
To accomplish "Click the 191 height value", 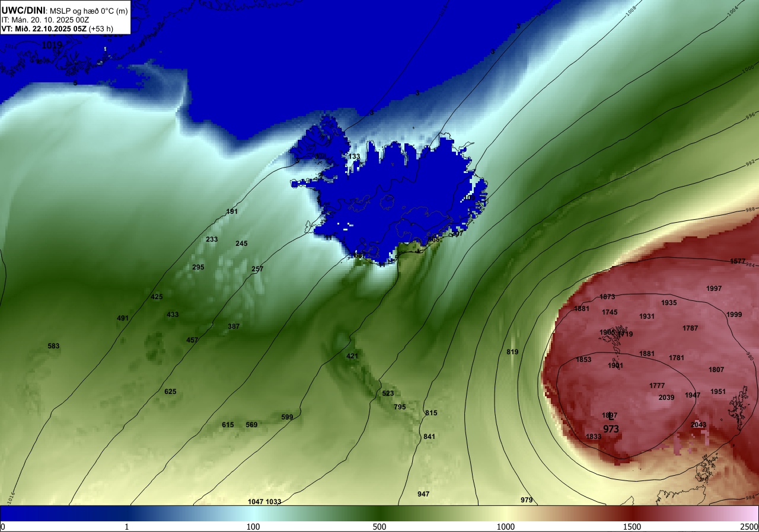I will tap(232, 211).
